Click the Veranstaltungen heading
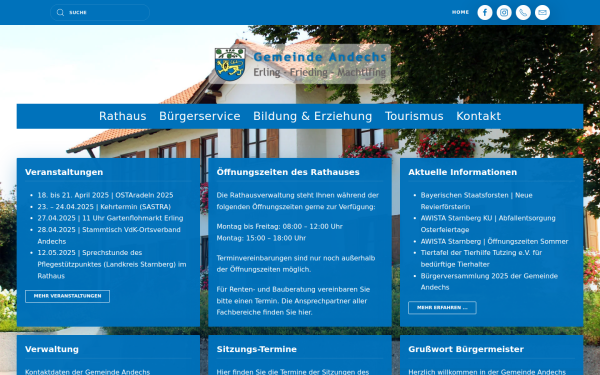This screenshot has height=375, width=600. point(64,172)
